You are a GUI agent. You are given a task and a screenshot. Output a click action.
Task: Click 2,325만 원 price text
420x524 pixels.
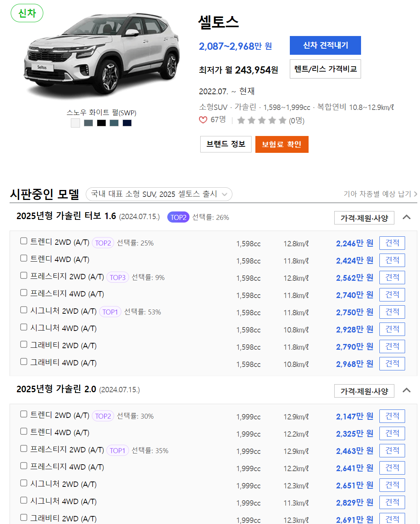(355, 434)
